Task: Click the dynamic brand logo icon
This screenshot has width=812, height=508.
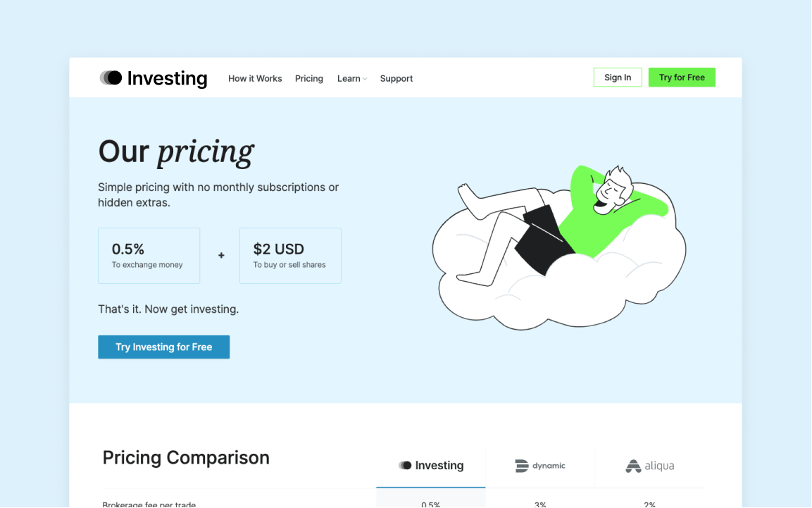Action: click(x=521, y=466)
